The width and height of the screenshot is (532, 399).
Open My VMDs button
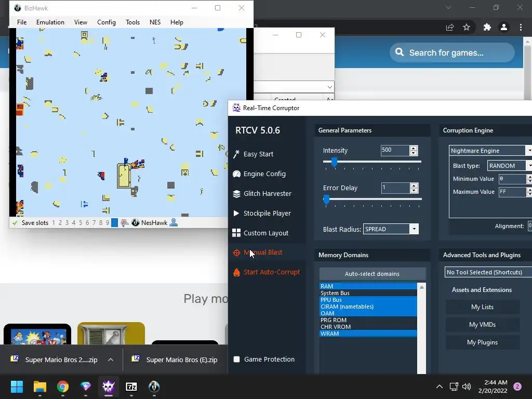coord(483,325)
